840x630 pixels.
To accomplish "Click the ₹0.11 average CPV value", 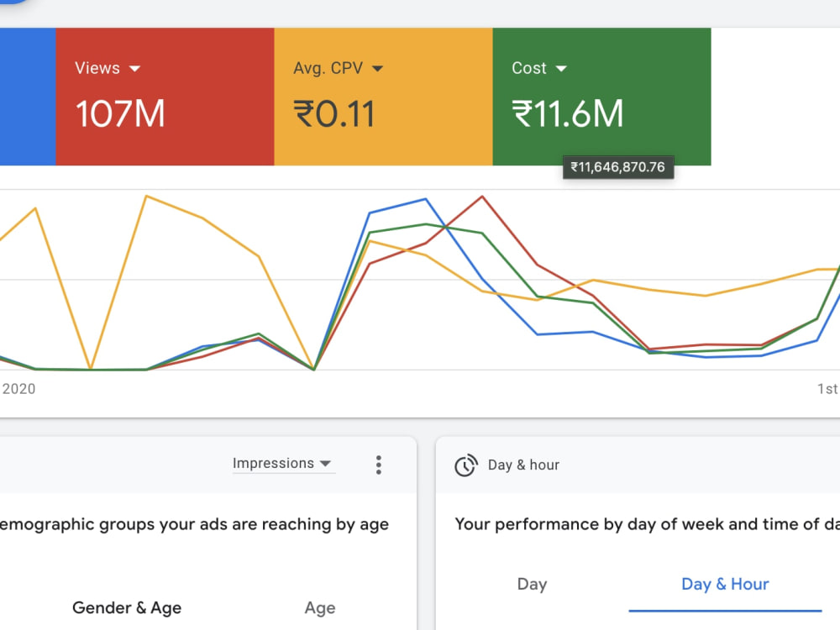I will pos(333,113).
